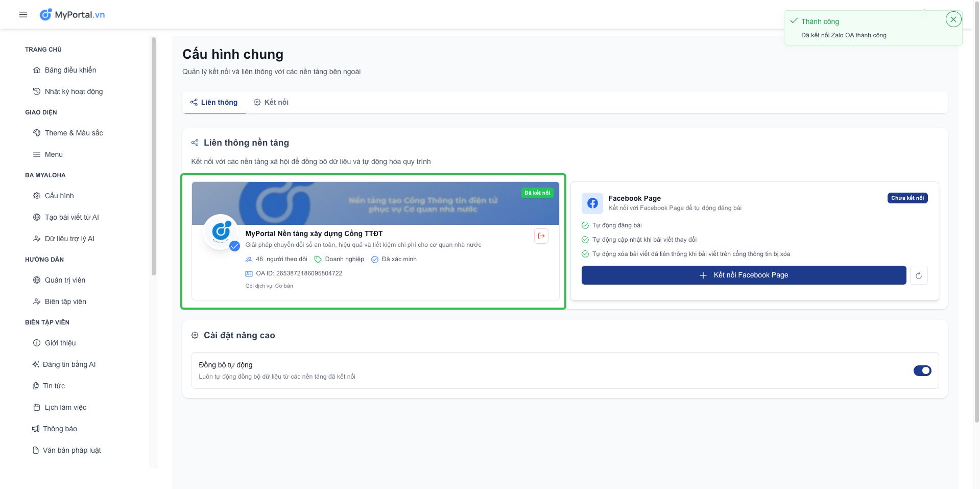
Task: Open Tạo bài viết từ AI
Action: [x=71, y=217]
